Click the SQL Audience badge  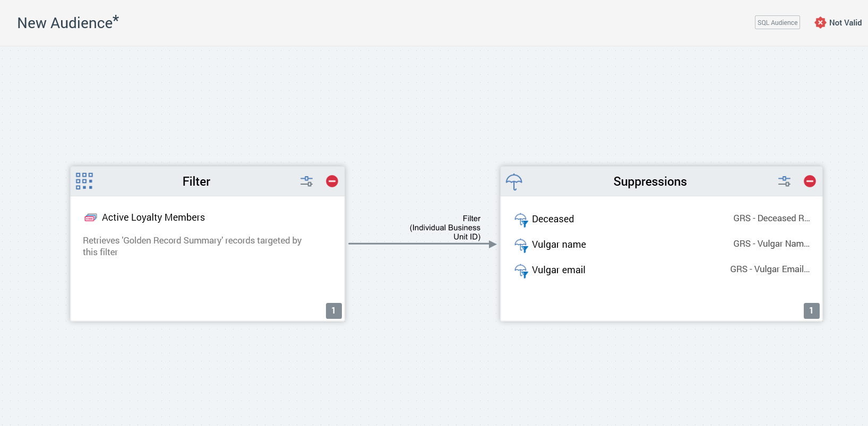pos(777,22)
